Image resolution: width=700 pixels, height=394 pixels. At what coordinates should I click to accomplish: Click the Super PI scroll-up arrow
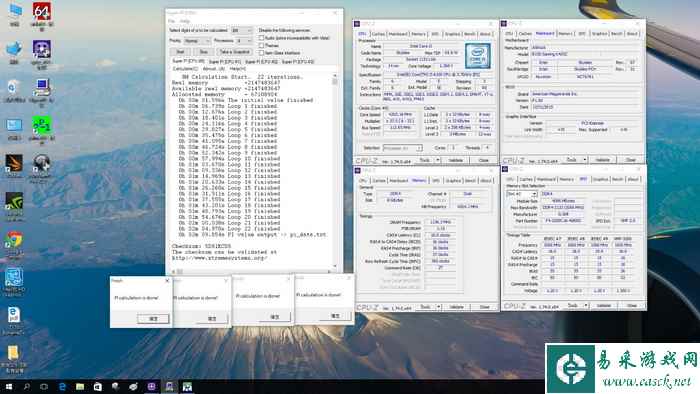tap(335, 76)
